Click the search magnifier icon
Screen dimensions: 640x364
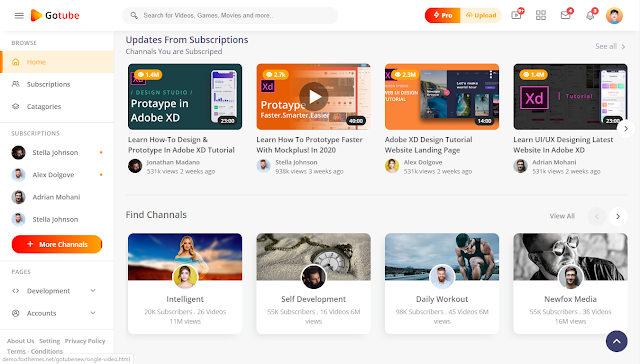click(x=134, y=16)
